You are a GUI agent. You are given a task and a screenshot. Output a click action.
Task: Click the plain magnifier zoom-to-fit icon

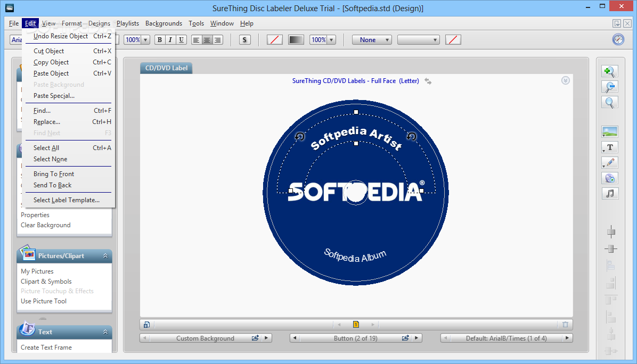point(609,102)
